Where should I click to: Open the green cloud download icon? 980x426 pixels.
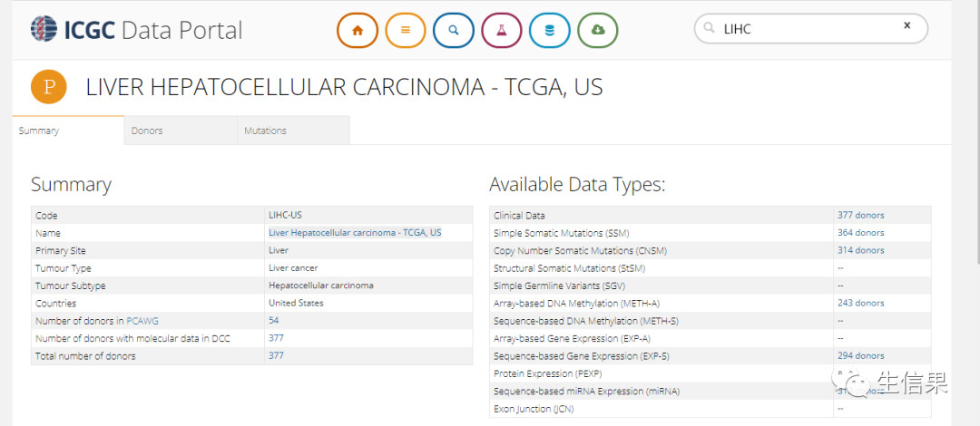(598, 30)
